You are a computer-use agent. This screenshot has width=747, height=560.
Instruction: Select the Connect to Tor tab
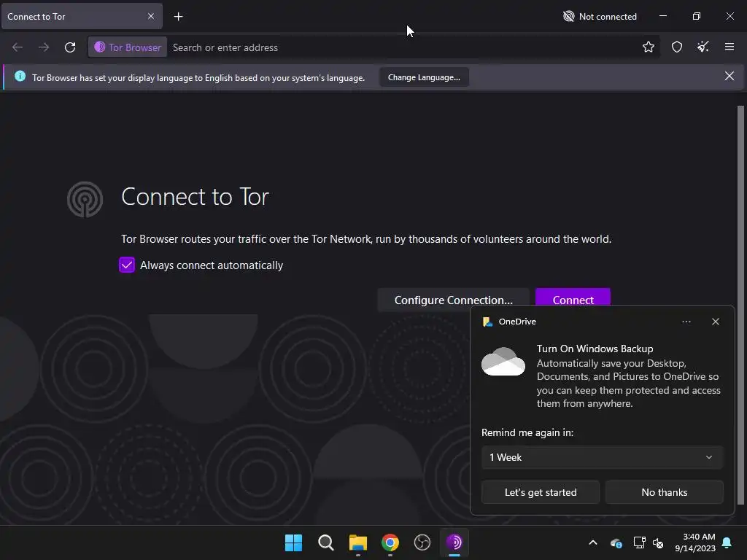point(82,16)
